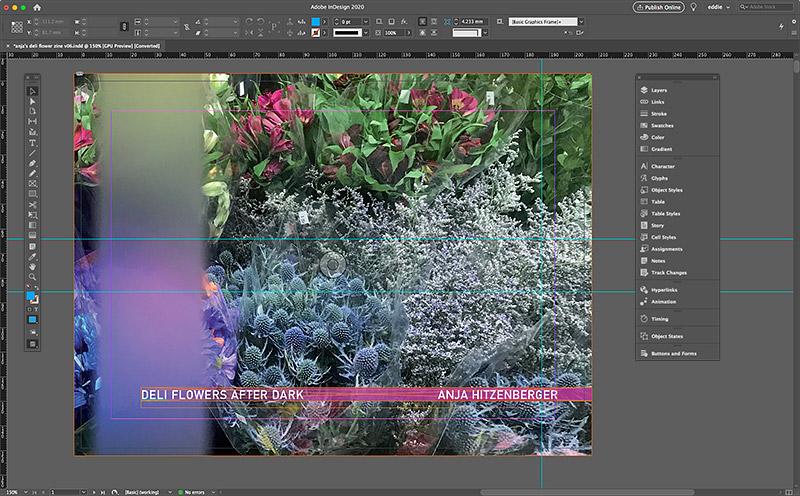Open the corner shape dropdown in control bar
This screenshot has width=800, height=496.
pyautogui.click(x=485, y=33)
